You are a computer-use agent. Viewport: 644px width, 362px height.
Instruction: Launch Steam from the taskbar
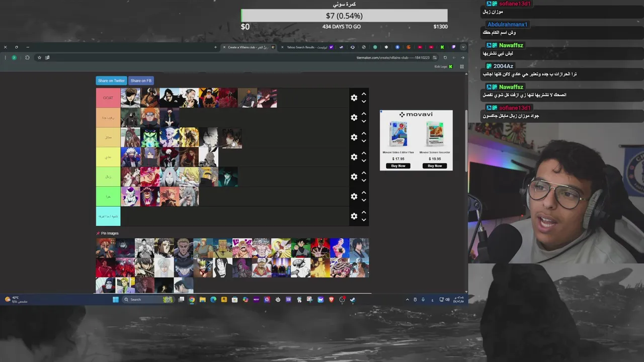coord(353,300)
